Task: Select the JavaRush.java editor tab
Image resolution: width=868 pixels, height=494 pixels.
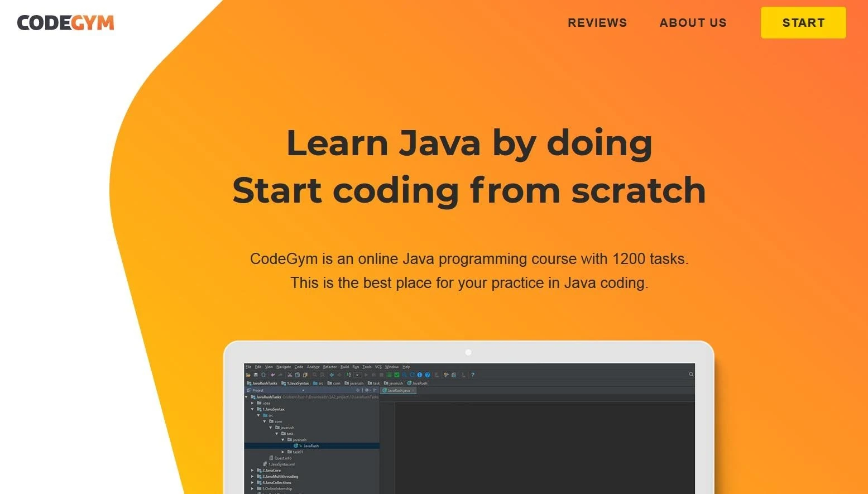Action: tap(399, 391)
